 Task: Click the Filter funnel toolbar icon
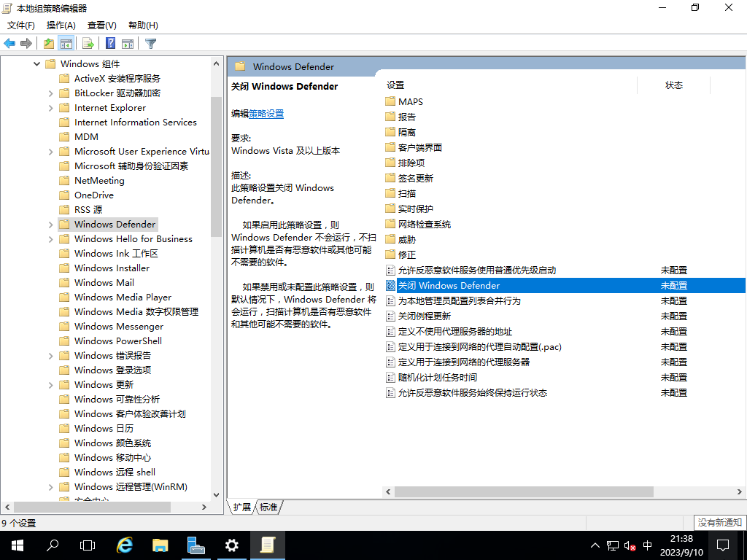(x=150, y=43)
